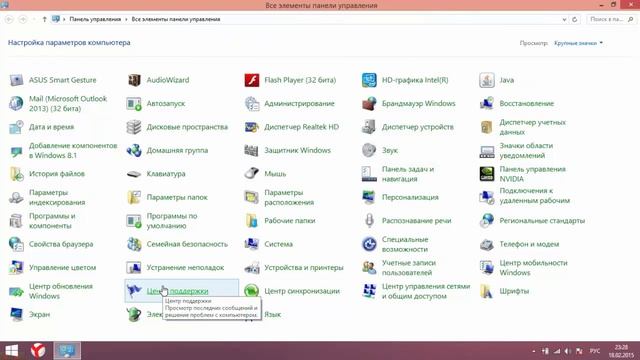This screenshot has width=640, height=360.
Task: Open the Управление цветом link
Action: point(62,268)
